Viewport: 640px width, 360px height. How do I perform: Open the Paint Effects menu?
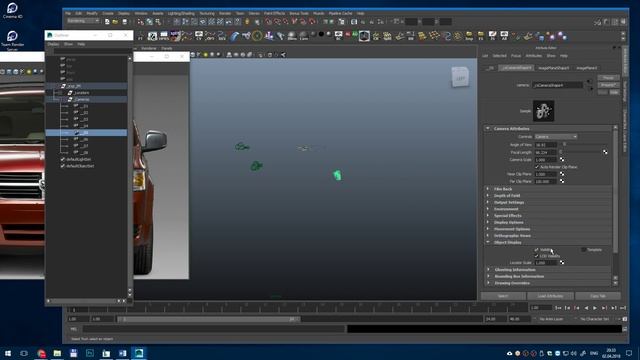pos(274,13)
